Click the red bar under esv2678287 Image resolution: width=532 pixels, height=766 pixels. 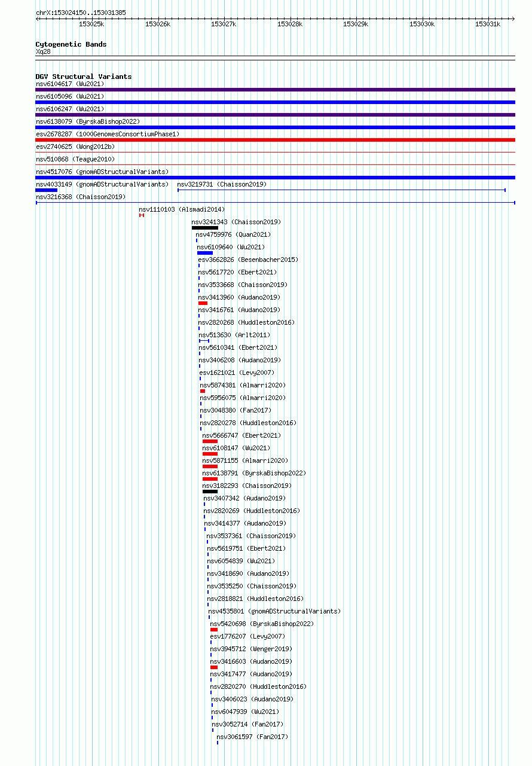coord(275,140)
